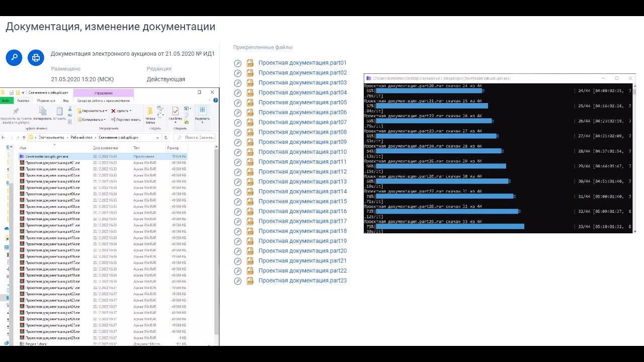Click Explorer ribbon help question mark icon
This screenshot has height=362, width=644.
coord(215,101)
